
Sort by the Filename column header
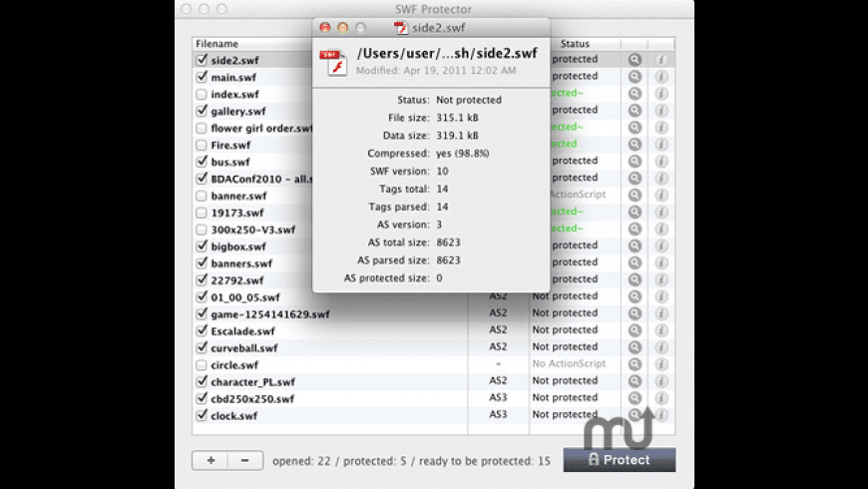[x=217, y=43]
